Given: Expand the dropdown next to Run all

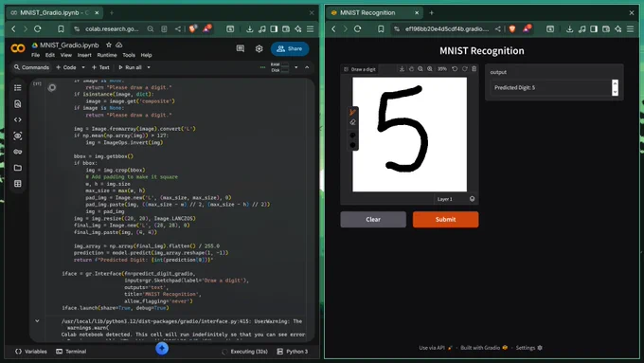Looking at the screenshot, I should coord(149,67).
